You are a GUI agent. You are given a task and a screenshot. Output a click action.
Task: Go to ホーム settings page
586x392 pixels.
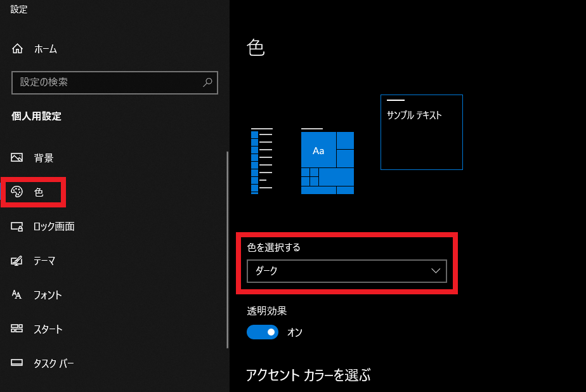tap(46, 49)
